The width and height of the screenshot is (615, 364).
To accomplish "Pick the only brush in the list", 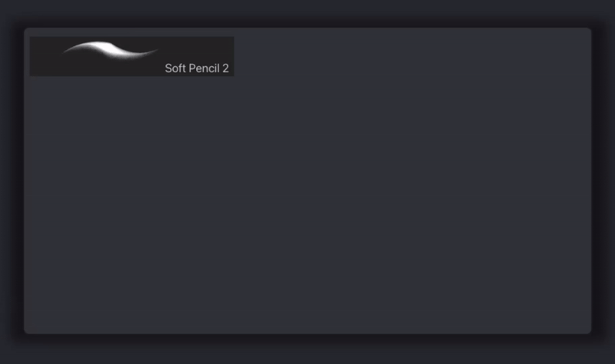I will pyautogui.click(x=131, y=56).
